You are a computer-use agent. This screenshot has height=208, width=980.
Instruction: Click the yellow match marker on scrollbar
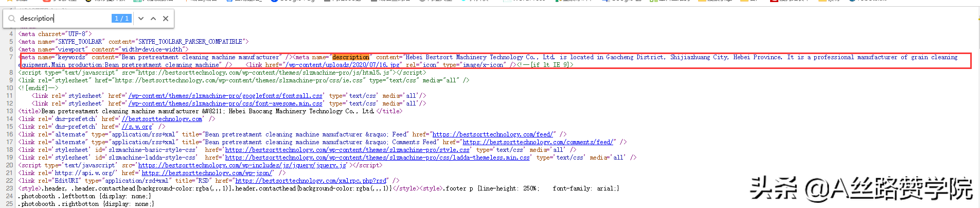pyautogui.click(x=978, y=19)
